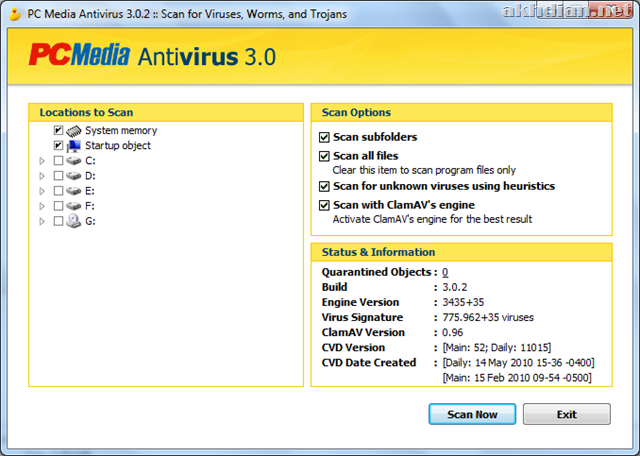Open Quarantined Objects count link
Viewport: 640px width, 456px height.
pyautogui.click(x=445, y=272)
